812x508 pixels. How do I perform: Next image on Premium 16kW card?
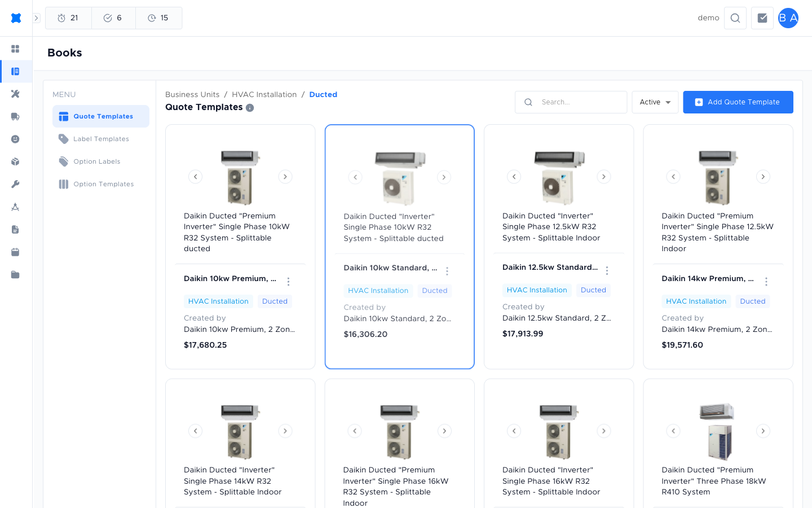pyautogui.click(x=444, y=431)
